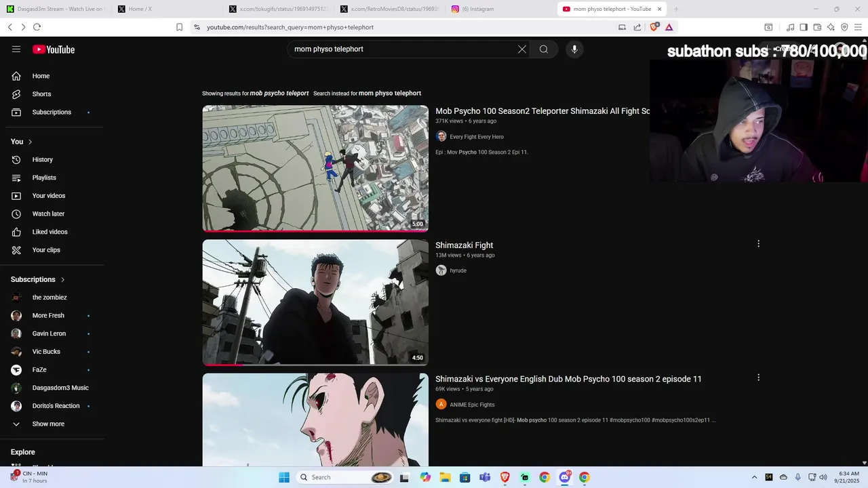Click the YouTube search input field

(x=403, y=49)
